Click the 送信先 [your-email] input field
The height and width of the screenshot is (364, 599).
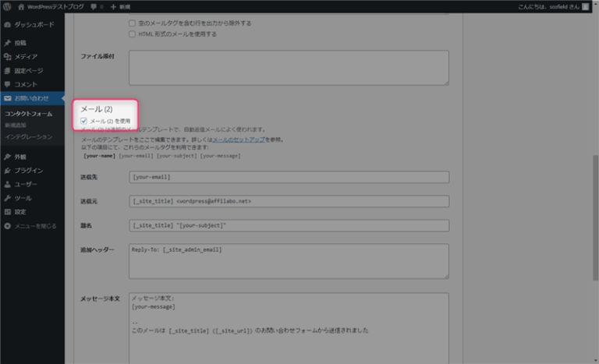(x=289, y=177)
